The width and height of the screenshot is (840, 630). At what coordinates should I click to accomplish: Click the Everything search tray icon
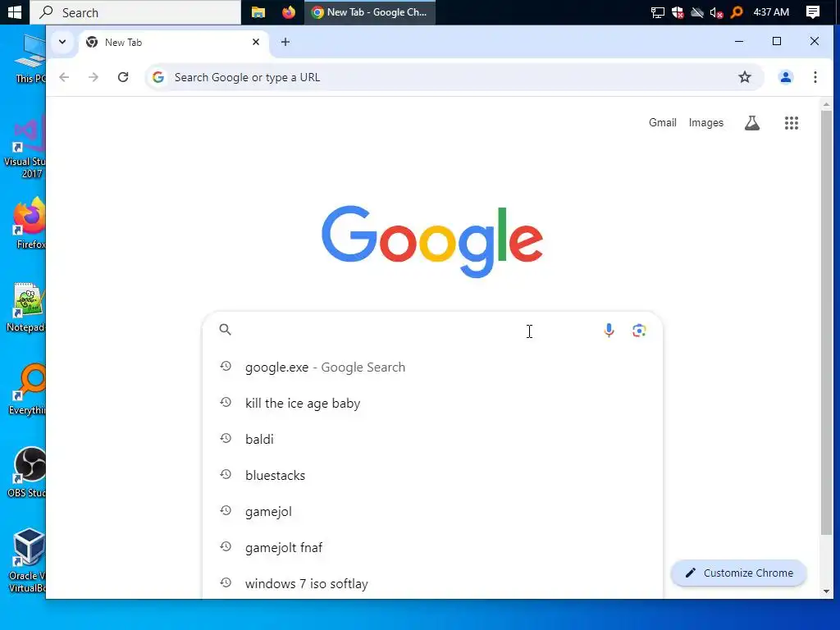point(737,11)
